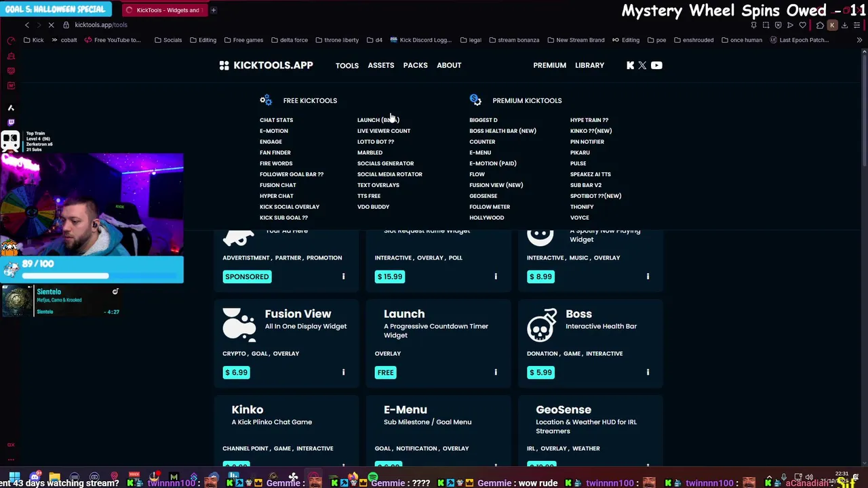This screenshot has width=868, height=488.
Task: Open BOSS HEALTH BAR (NEW) tool
Action: tap(502, 131)
